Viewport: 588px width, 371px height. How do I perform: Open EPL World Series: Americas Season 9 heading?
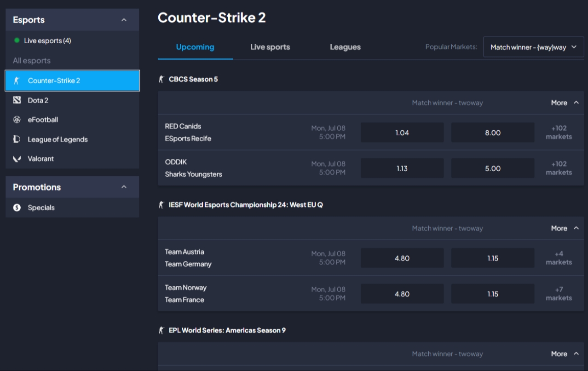click(x=227, y=330)
